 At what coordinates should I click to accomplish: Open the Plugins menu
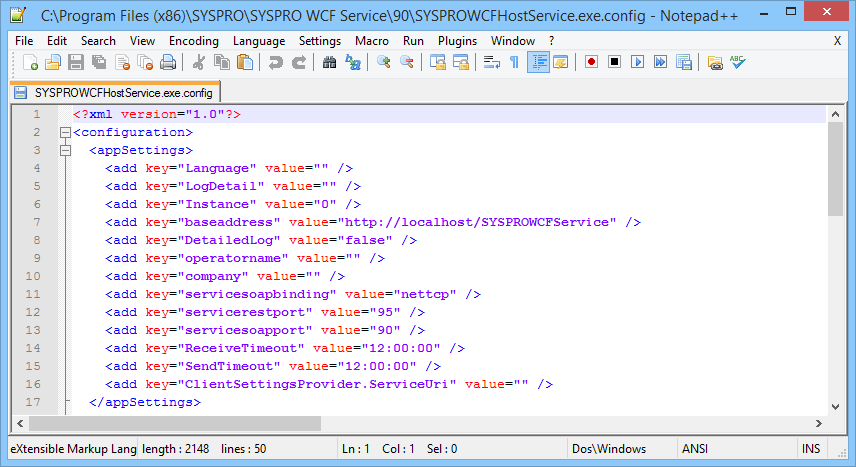pyautogui.click(x=457, y=41)
